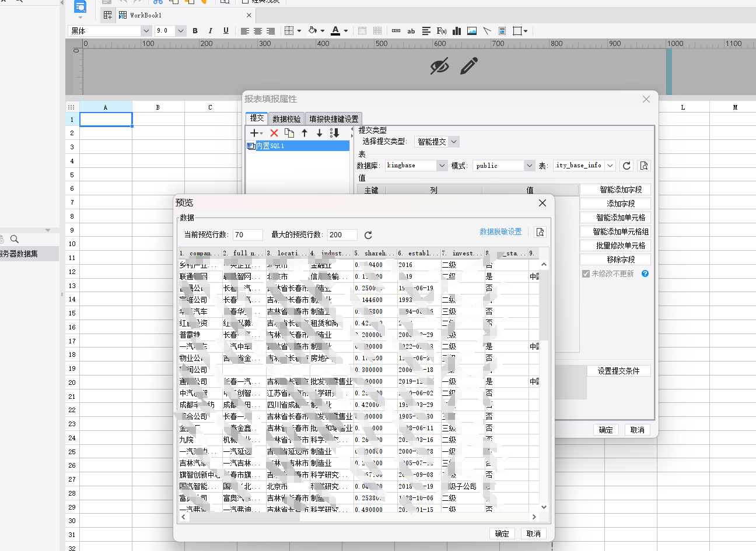756x551 pixels.
Task: Switch to the 提交 tab
Action: coord(257,118)
